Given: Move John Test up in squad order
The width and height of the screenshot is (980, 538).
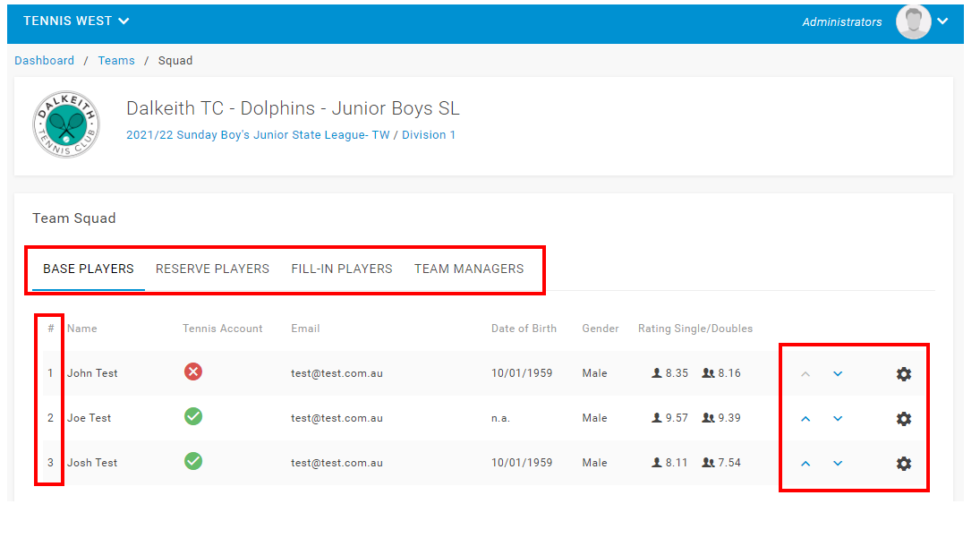Looking at the screenshot, I should (805, 373).
